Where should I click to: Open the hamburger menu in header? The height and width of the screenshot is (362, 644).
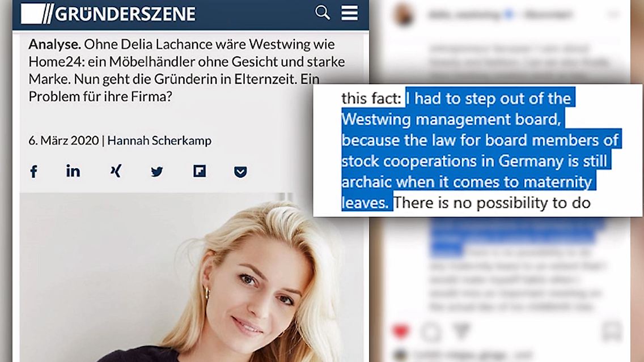click(x=350, y=12)
